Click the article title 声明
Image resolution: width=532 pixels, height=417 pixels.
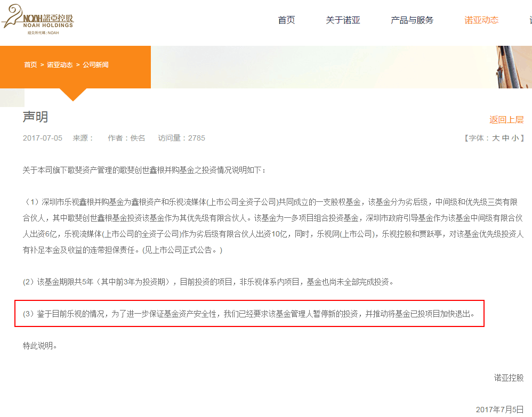pos(35,117)
